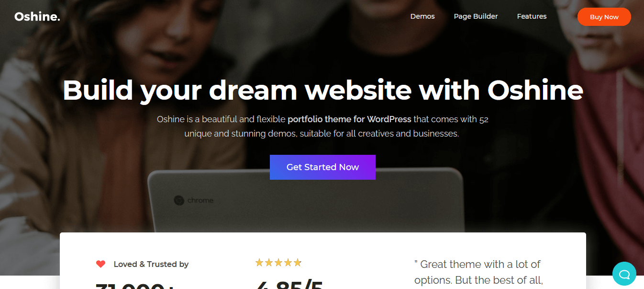
Task: Click the 'Build your dream website' headline
Action: [x=322, y=90]
